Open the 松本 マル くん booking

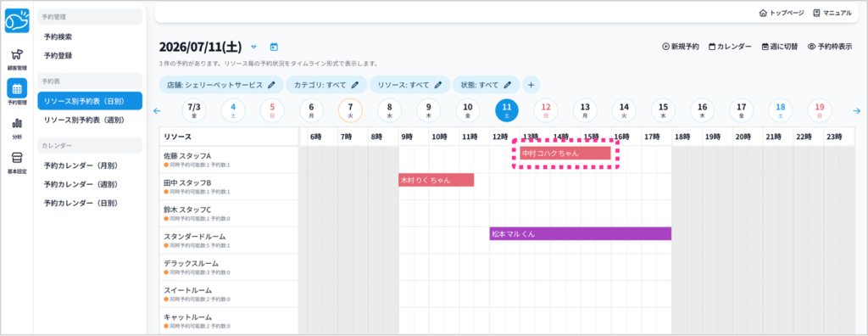[580, 234]
